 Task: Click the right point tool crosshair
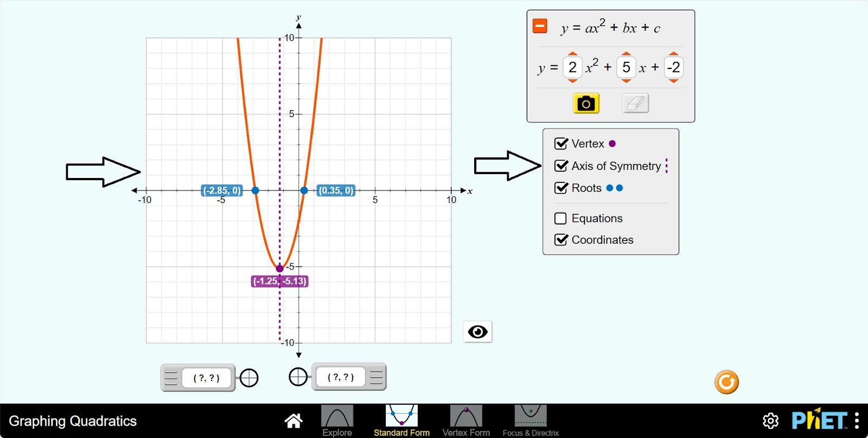298,377
